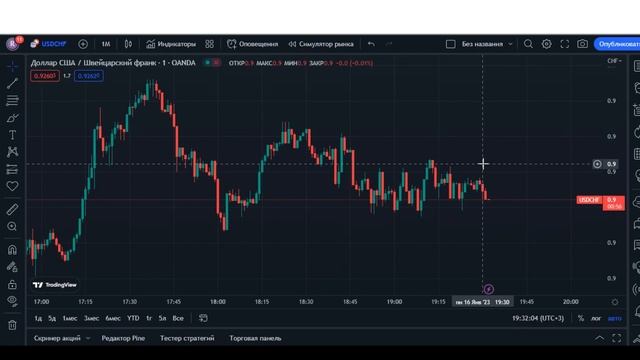Take chart snapshot with camera icon
Viewport: 640px width, 360px height.
coord(582,44)
